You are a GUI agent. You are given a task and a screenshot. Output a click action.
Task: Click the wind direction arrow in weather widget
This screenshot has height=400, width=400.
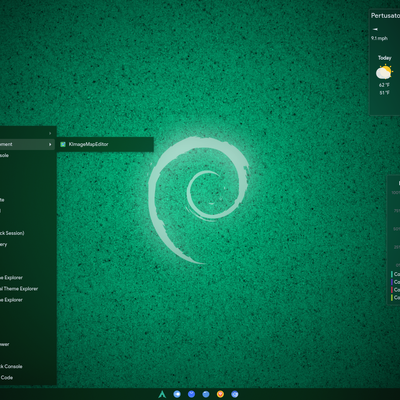pyautogui.click(x=375, y=29)
